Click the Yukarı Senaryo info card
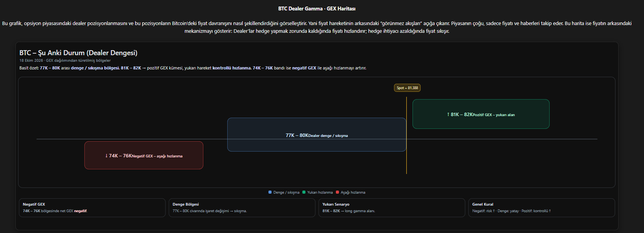644x233 pixels. (392, 208)
